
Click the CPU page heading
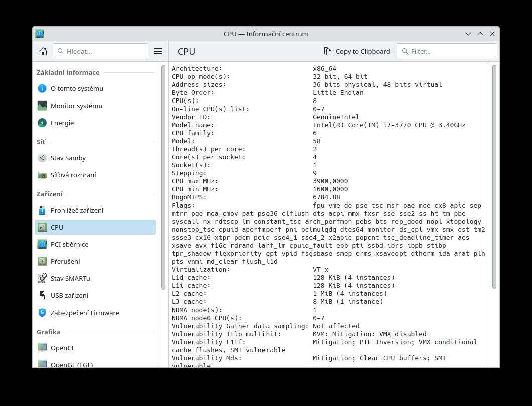[x=186, y=51]
